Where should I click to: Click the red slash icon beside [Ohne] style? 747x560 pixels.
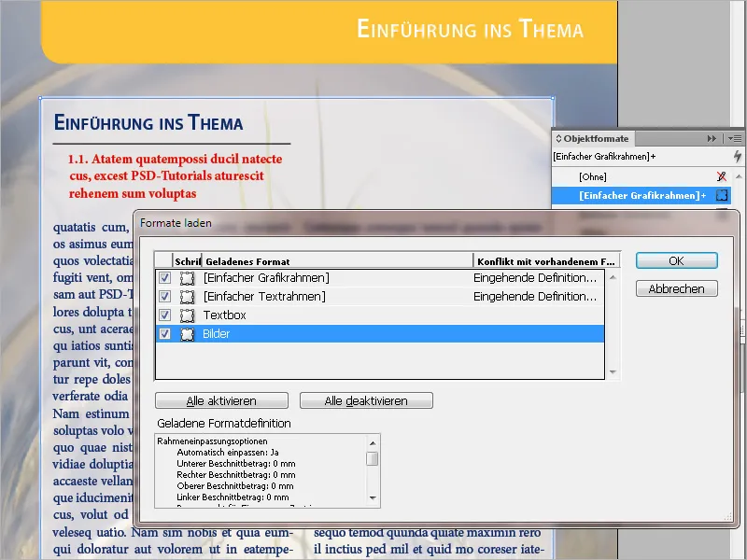click(x=722, y=175)
